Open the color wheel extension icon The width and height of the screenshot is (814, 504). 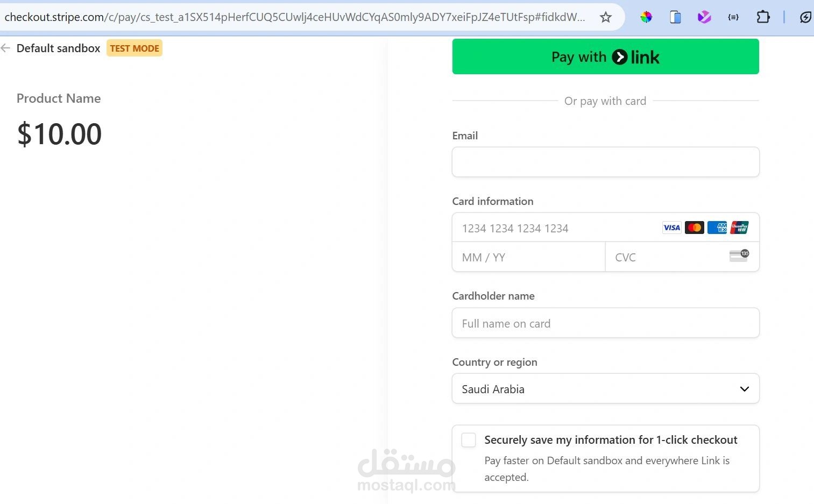[x=646, y=17]
